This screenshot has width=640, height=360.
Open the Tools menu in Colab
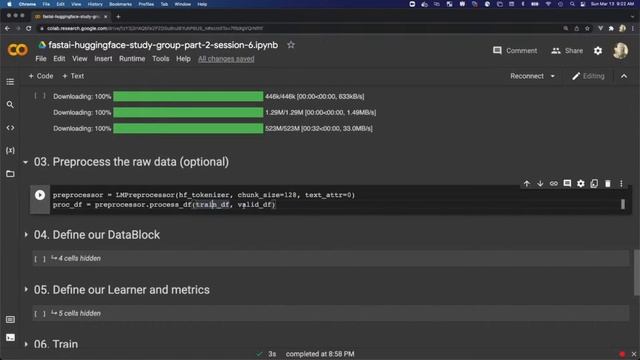(x=160, y=59)
